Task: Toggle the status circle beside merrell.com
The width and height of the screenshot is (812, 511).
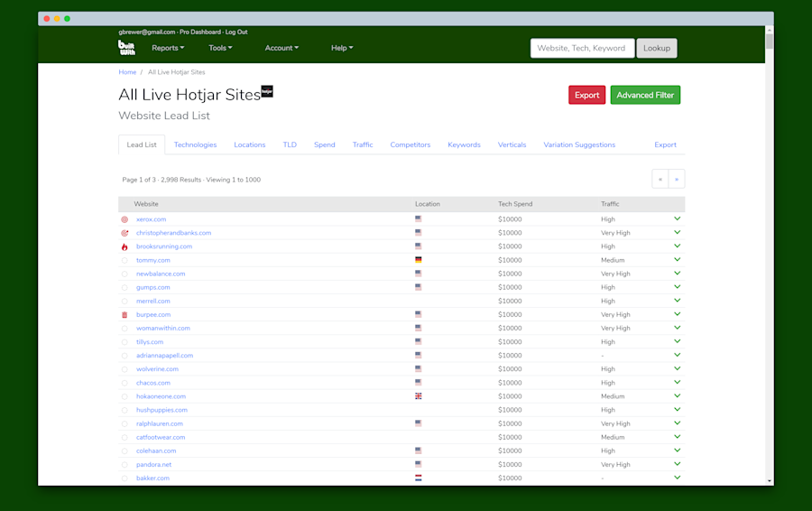Action: pos(125,302)
